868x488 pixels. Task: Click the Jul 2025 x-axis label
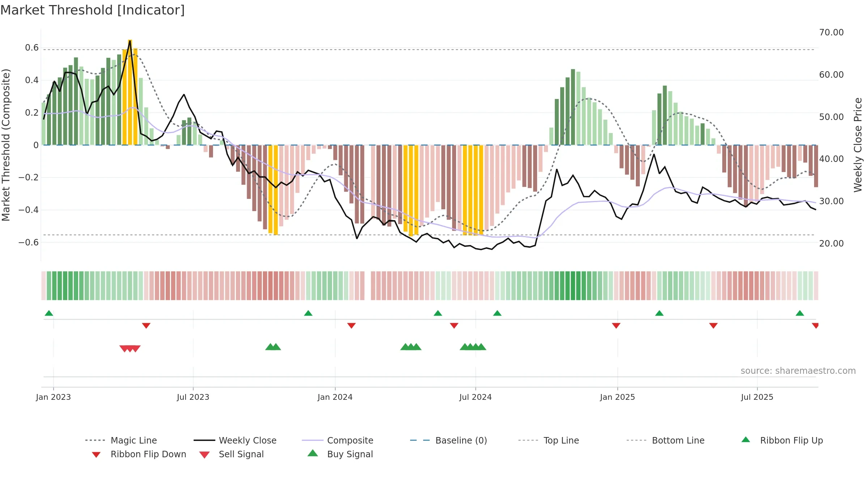pos(757,397)
